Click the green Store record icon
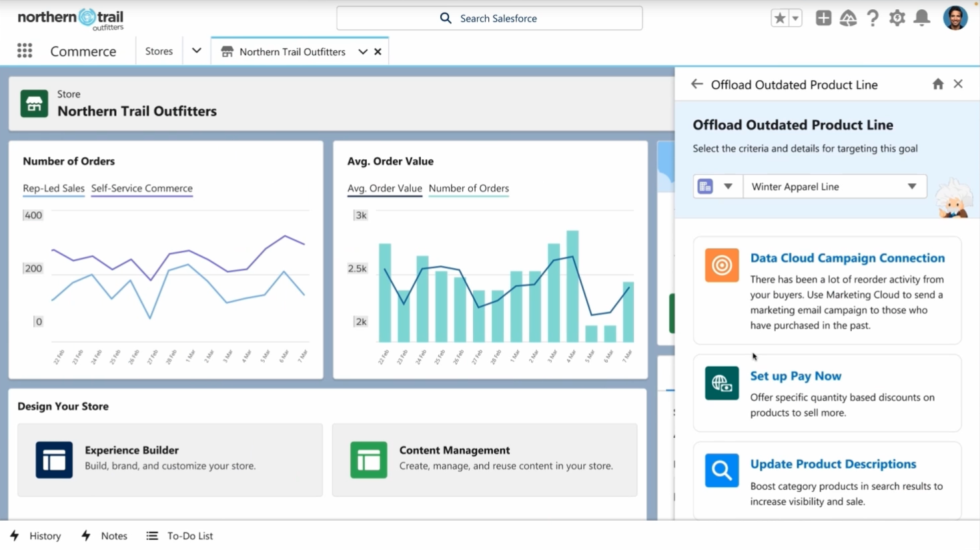Viewport: 980px width, 550px height. click(34, 103)
